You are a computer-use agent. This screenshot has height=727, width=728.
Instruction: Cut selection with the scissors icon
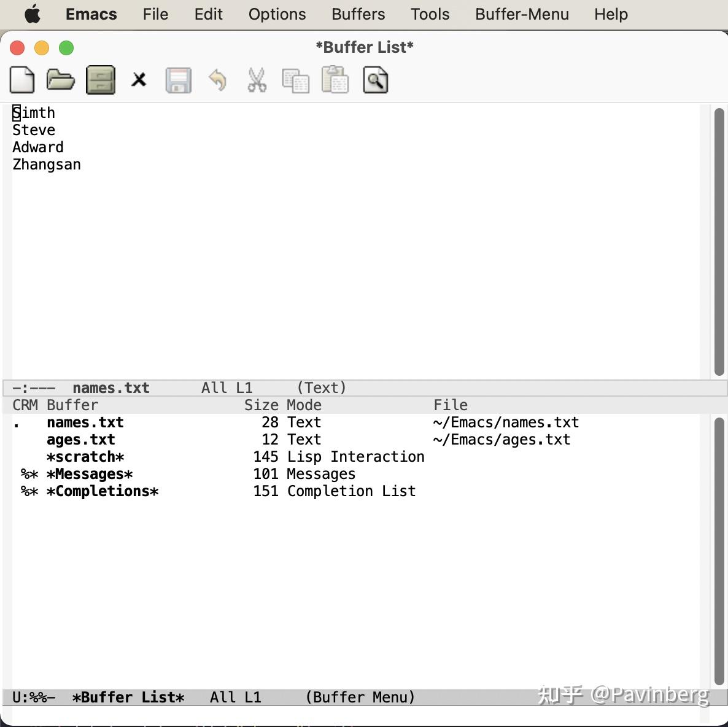click(257, 80)
